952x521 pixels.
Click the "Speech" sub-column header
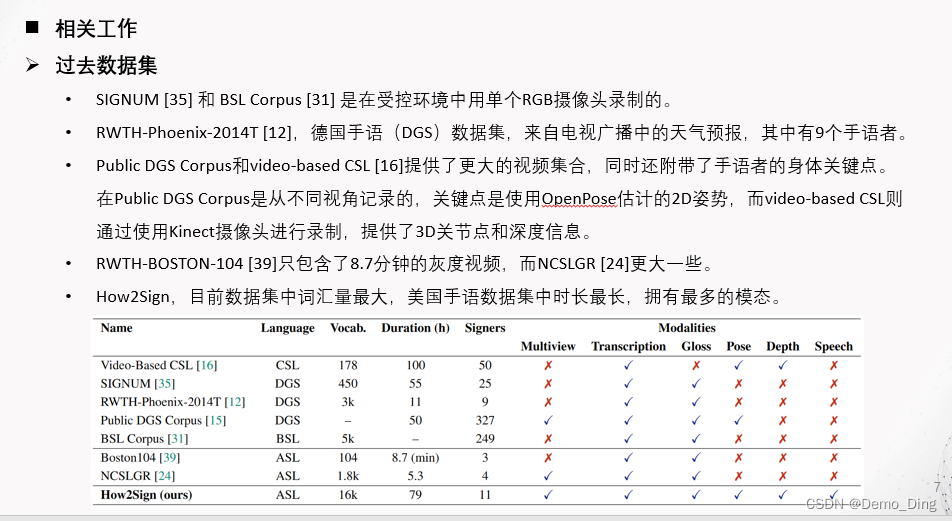click(x=834, y=347)
